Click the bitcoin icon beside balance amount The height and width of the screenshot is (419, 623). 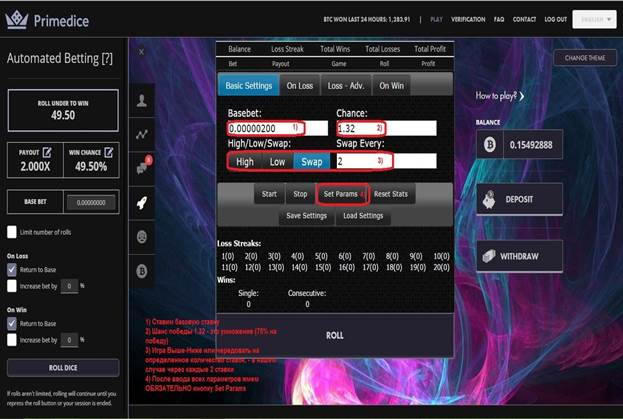[x=490, y=145]
